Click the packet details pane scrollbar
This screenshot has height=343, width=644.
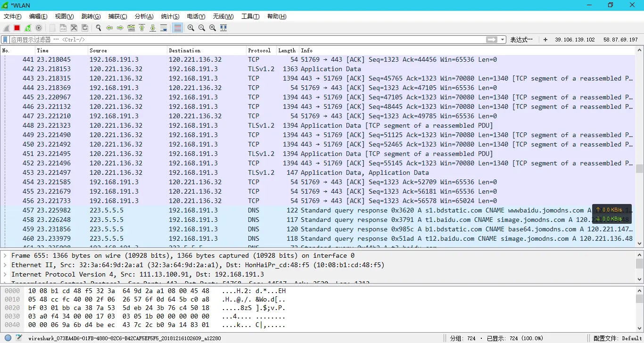pos(639,263)
